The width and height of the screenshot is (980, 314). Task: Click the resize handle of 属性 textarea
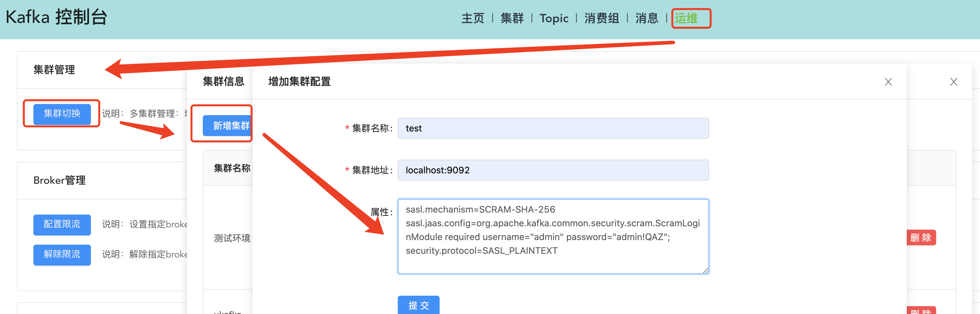coord(706,270)
